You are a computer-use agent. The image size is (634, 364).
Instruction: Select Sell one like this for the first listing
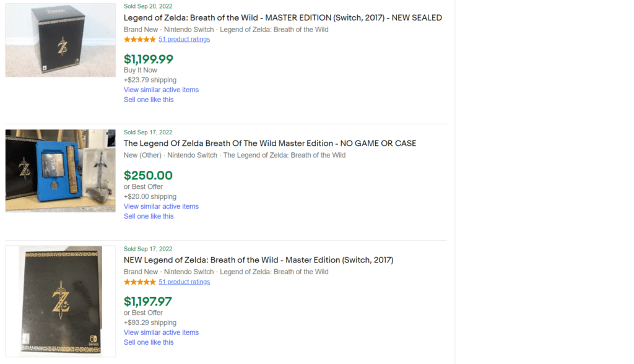point(149,99)
